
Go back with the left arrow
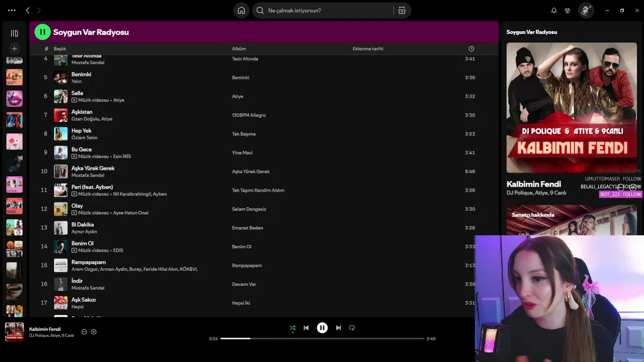coord(28,10)
